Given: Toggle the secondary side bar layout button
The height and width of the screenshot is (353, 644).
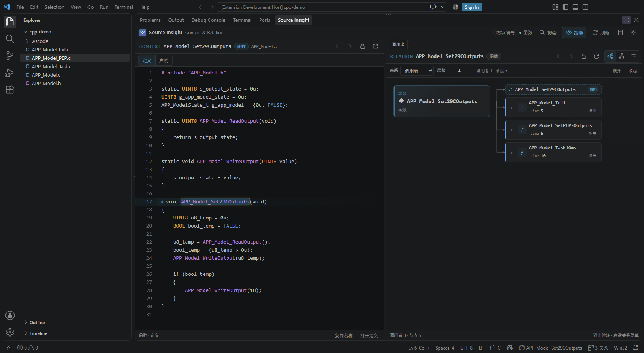Looking at the screenshot, I should pyautogui.click(x=585, y=7).
